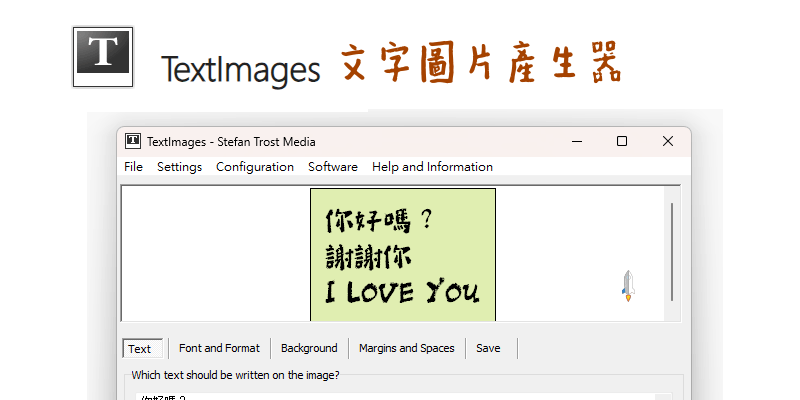Viewport: 800px width, 400px height.
Task: Open the Settings menu
Action: pyautogui.click(x=179, y=167)
